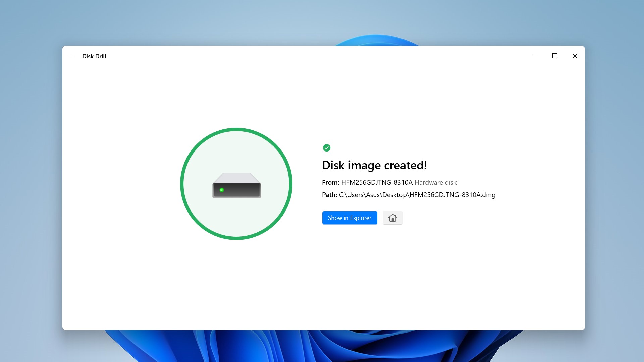Click the green success checkmark icon

tap(326, 148)
